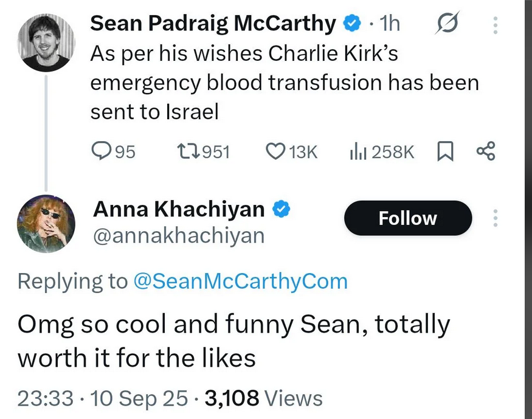The width and height of the screenshot is (532, 419).
Task: Click Sean Padraig McCarthy's verified badge
Action: [353, 23]
